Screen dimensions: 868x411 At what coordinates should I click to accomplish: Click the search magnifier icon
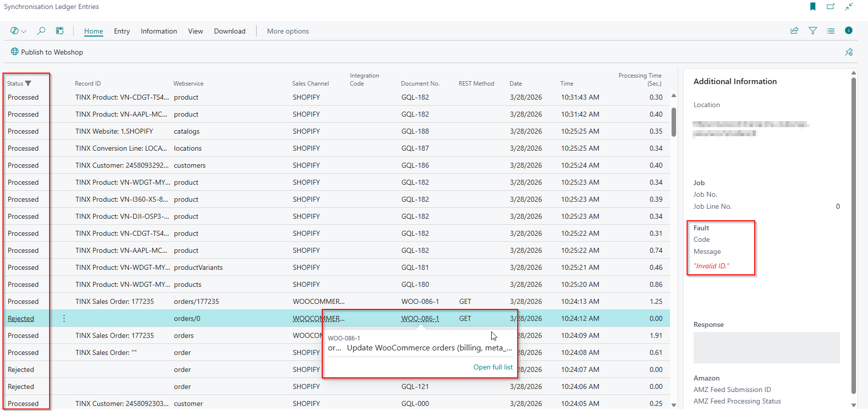tap(41, 31)
